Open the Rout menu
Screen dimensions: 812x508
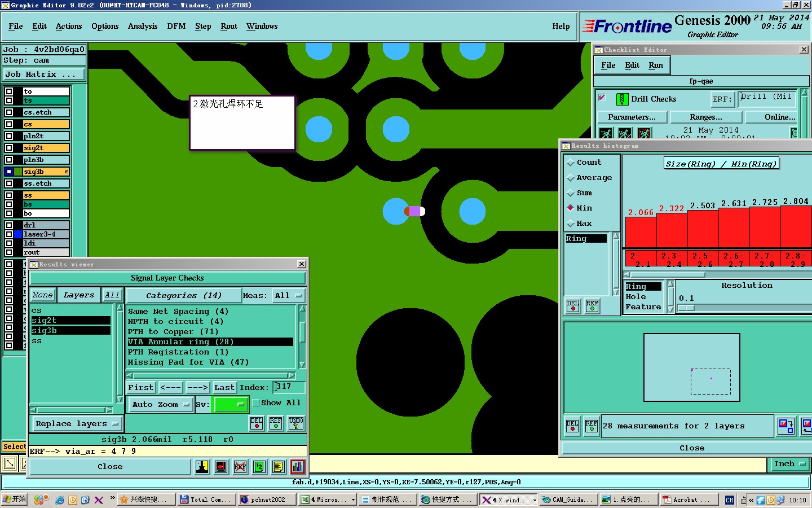pos(229,27)
